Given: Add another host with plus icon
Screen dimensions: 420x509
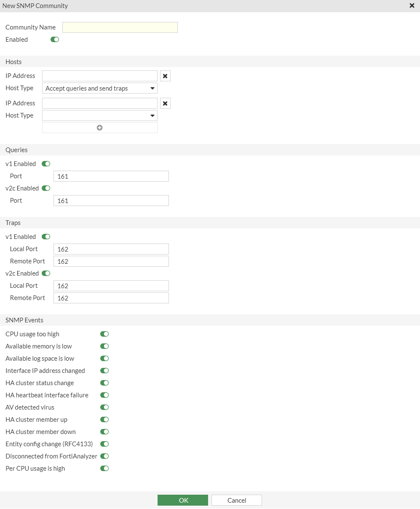Looking at the screenshot, I should tap(100, 128).
